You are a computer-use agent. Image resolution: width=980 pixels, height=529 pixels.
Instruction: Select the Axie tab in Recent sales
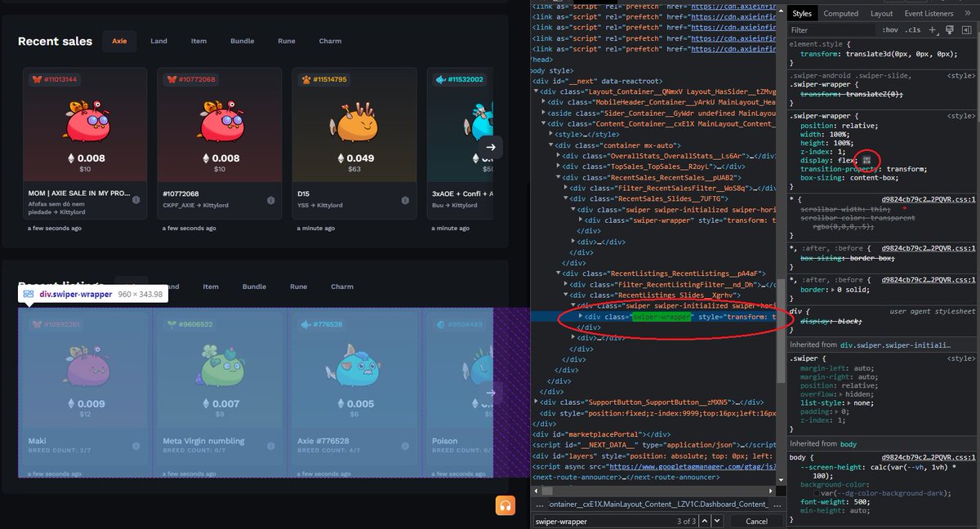coord(119,41)
